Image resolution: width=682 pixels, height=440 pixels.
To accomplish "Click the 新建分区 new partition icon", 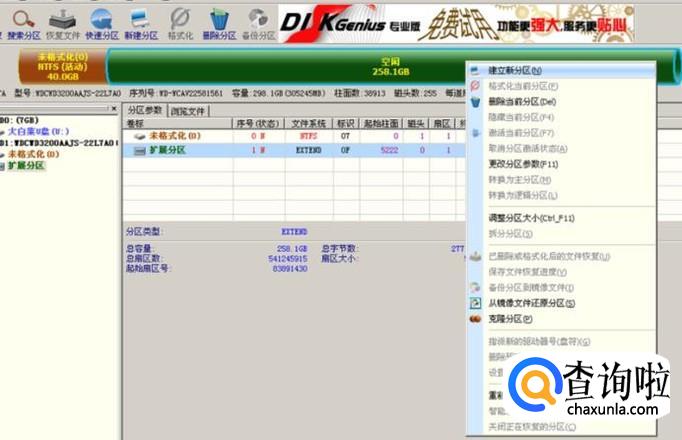I will (141, 24).
